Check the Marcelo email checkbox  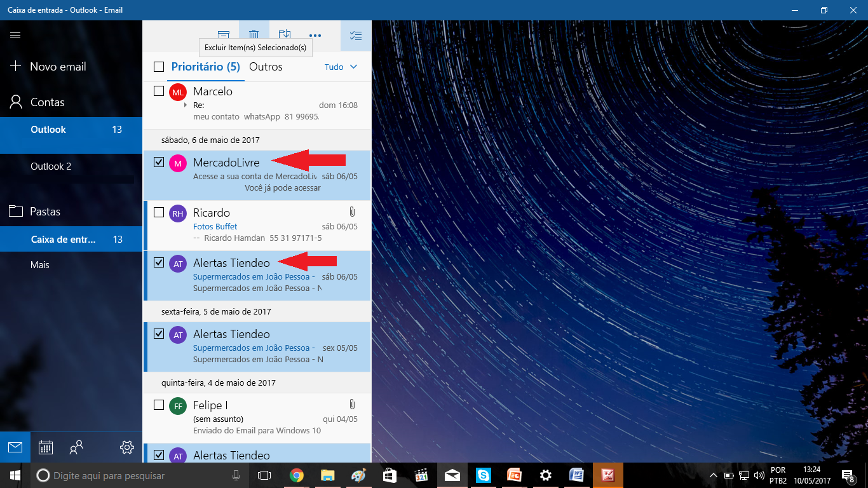tap(159, 91)
